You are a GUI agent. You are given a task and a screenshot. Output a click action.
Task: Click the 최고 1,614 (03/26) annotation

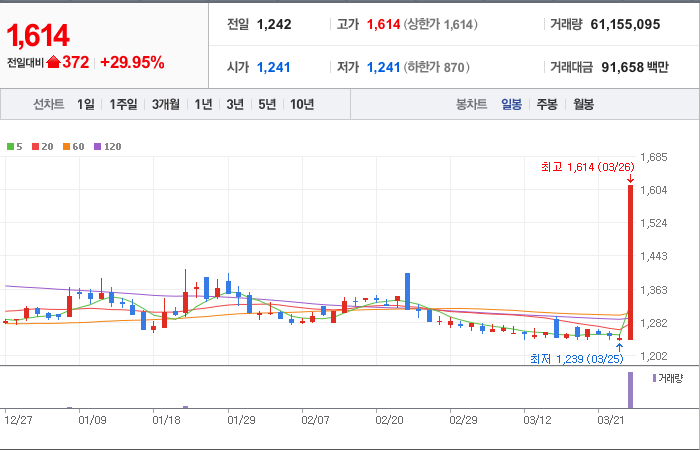coord(588,167)
